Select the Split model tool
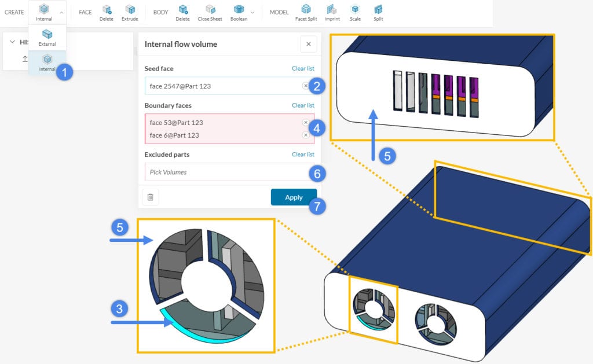 [378, 10]
